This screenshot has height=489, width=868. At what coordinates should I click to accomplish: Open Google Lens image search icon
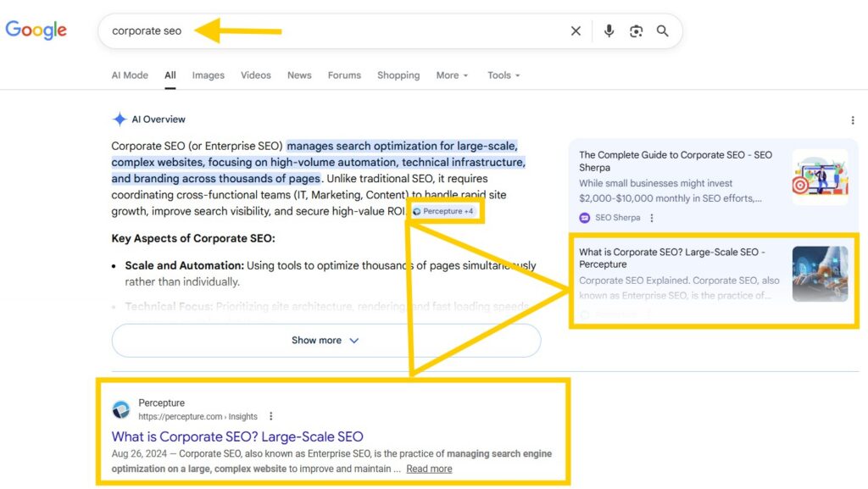[x=636, y=31]
